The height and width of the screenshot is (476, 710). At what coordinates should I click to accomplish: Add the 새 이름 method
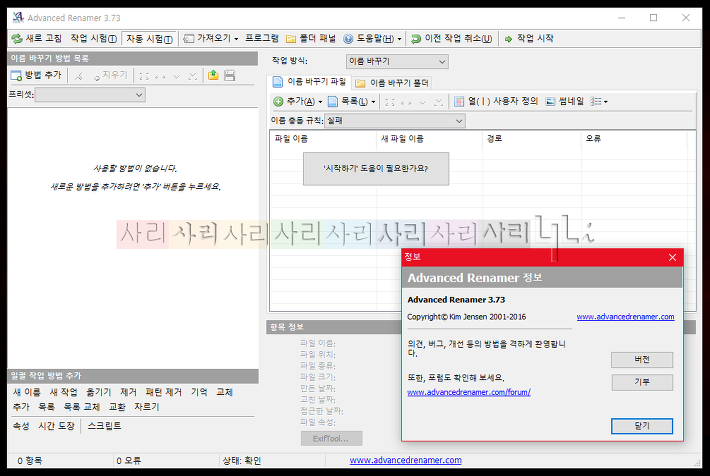pyautogui.click(x=27, y=392)
